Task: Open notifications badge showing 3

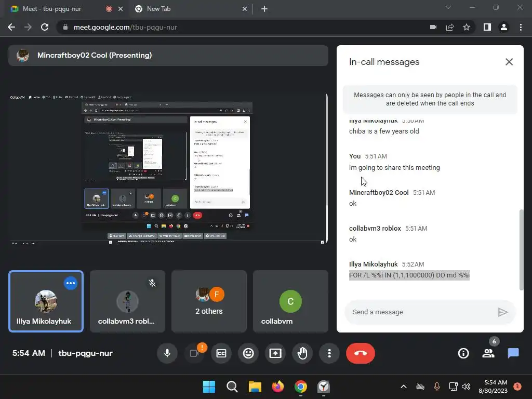Action: (x=517, y=387)
